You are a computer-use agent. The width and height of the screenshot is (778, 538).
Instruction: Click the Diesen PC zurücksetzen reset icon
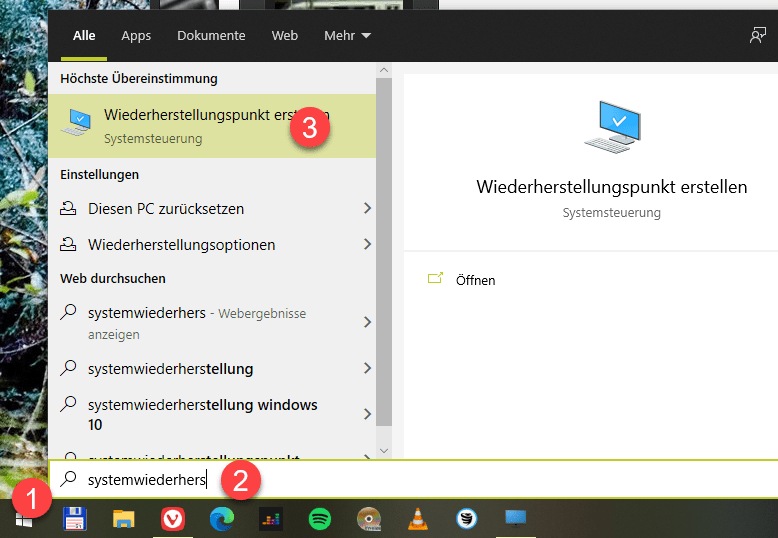tap(68, 208)
